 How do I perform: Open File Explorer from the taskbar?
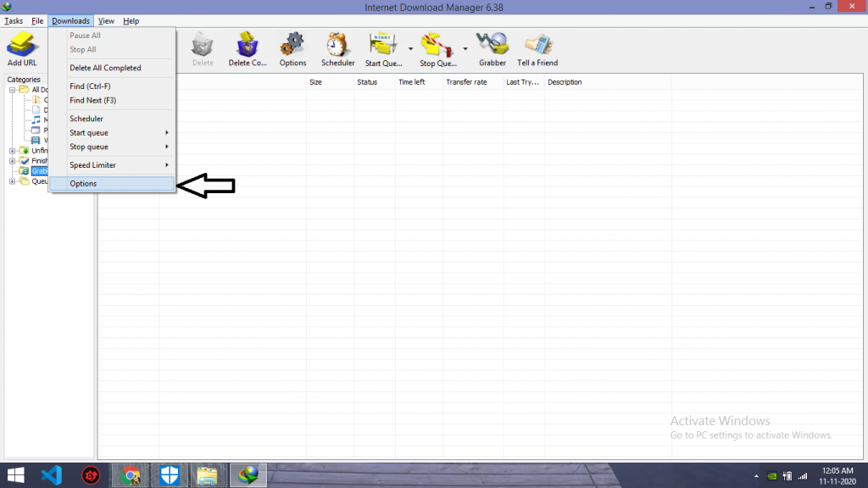(x=208, y=475)
